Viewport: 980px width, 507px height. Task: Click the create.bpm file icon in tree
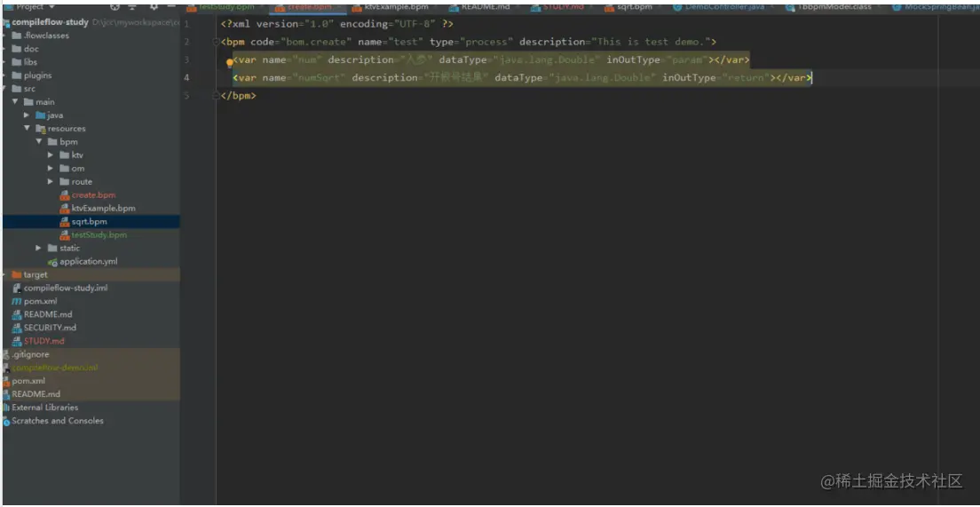65,195
